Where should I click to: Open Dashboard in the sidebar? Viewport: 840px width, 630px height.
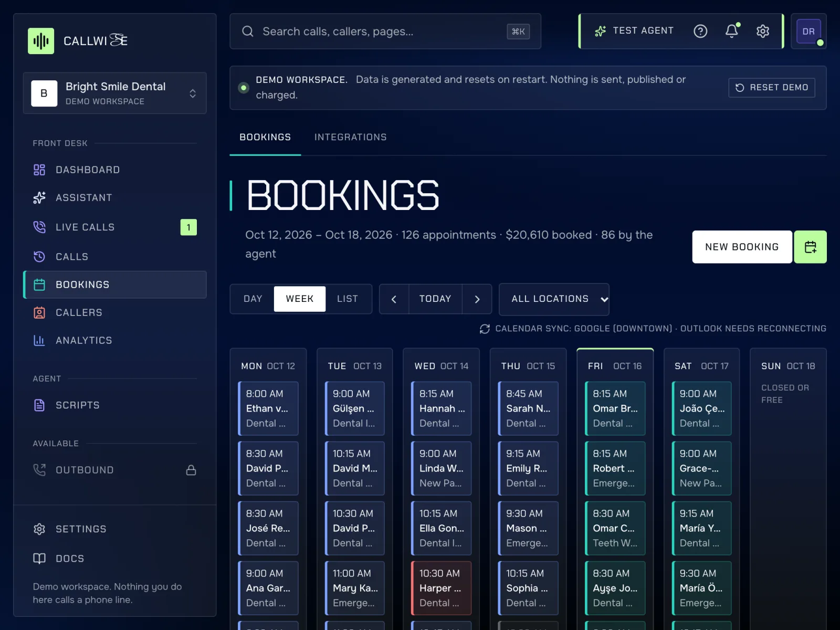114,170
